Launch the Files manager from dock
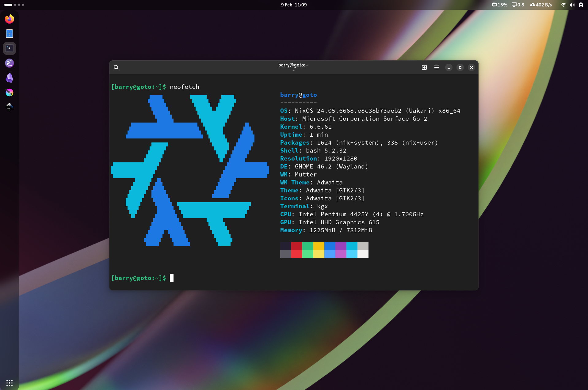This screenshot has height=390, width=588. 10,34
